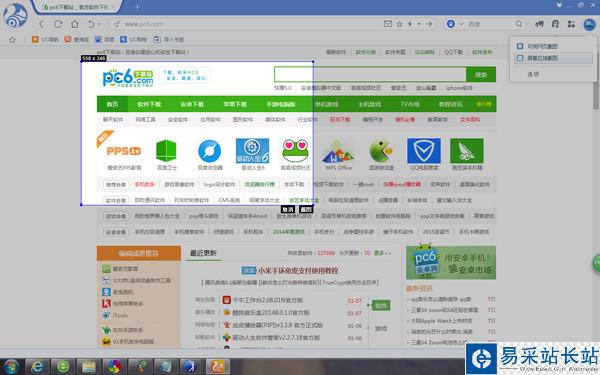Click the undo closed tab arrow icon
The width and height of the screenshot is (600, 375).
(x=91, y=24)
